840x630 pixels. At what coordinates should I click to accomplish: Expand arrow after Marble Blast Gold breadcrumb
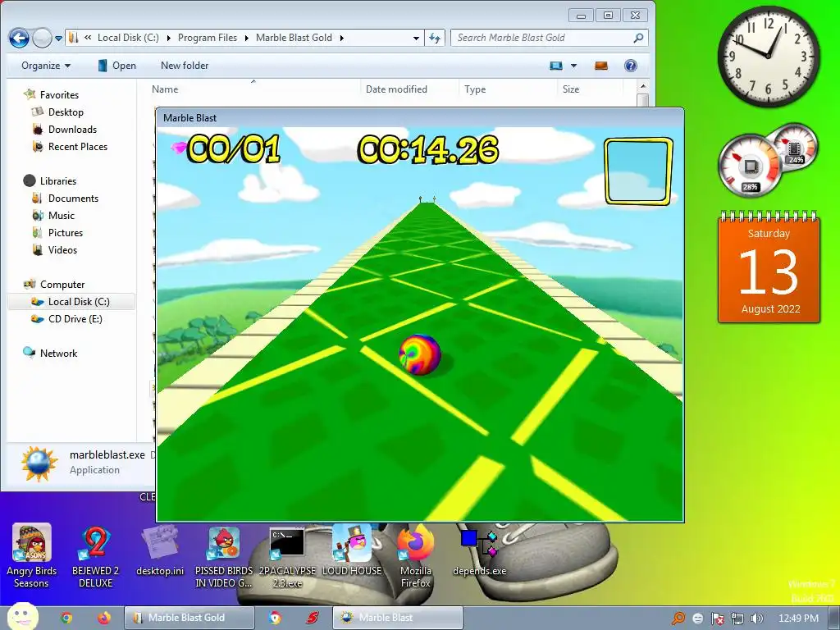coord(342,38)
